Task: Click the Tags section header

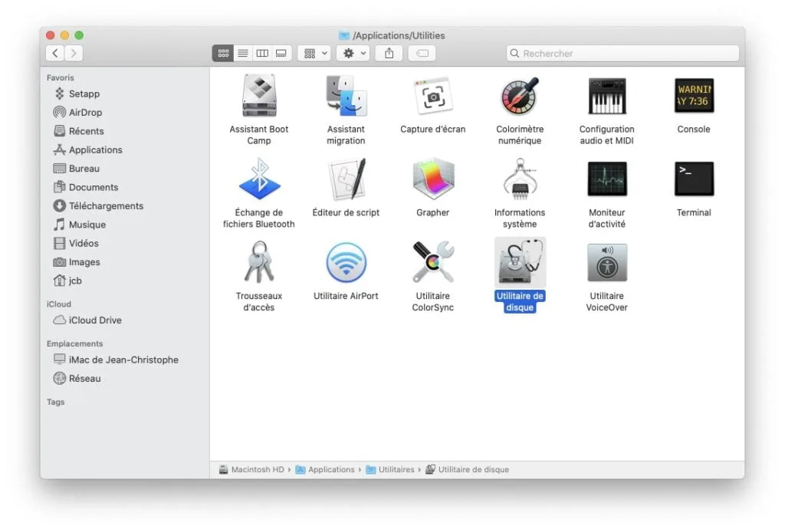Action: [55, 402]
